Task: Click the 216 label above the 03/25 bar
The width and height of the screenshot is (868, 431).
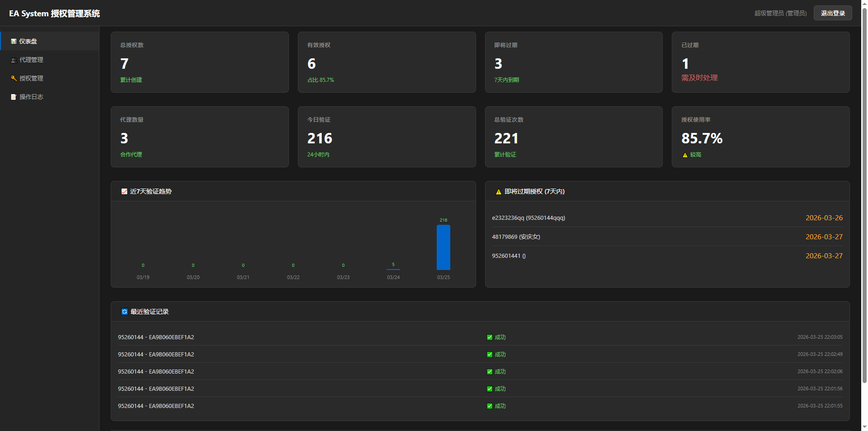Action: (443, 220)
